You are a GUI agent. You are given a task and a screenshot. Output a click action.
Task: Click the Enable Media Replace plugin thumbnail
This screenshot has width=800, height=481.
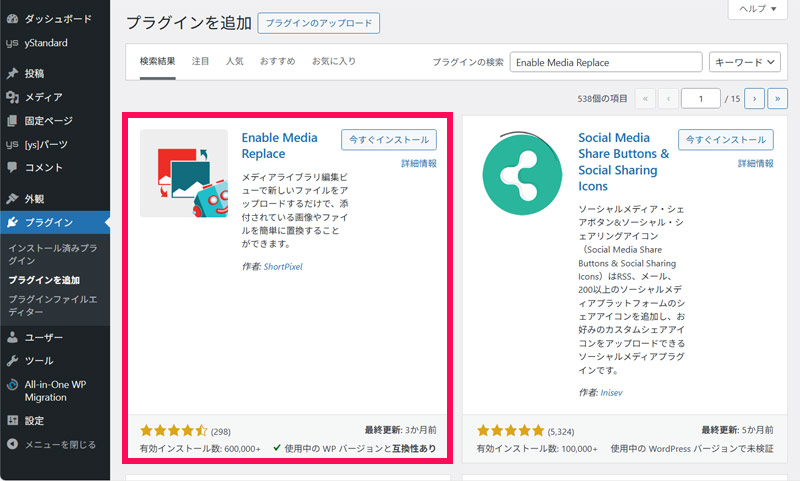point(184,173)
